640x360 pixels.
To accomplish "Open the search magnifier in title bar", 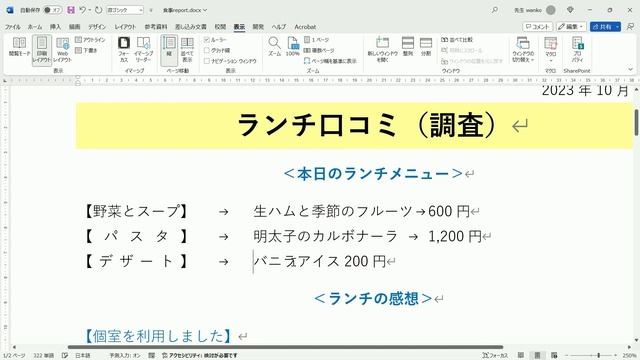I will point(495,10).
